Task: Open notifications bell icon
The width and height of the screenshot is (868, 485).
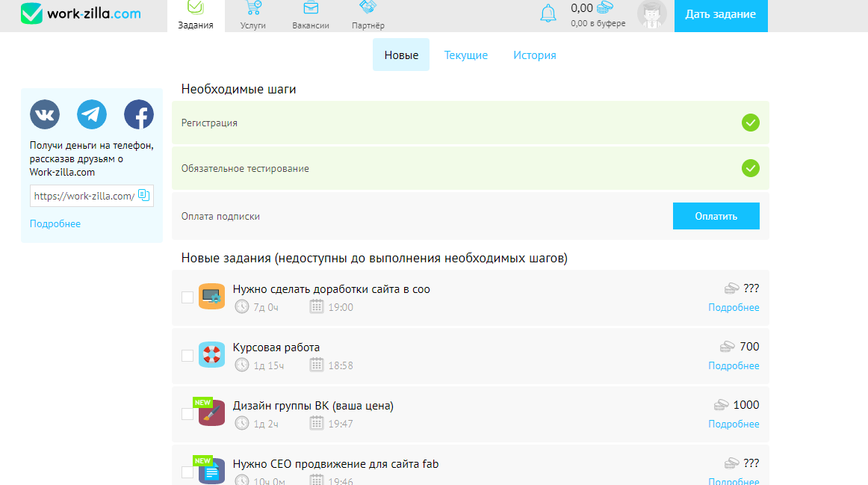Action: (548, 13)
